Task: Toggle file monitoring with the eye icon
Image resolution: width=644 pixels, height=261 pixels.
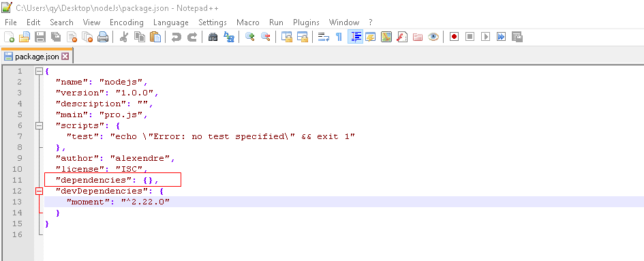Action: pos(433,37)
